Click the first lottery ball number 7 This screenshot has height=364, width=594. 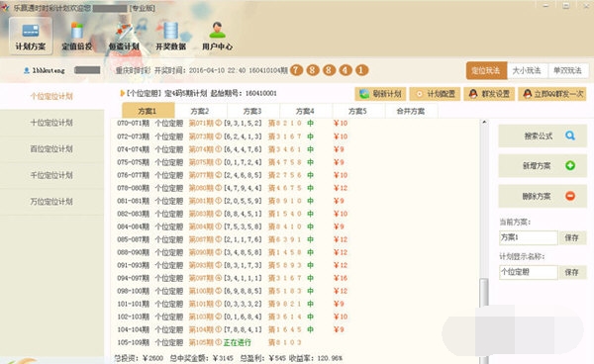pyautogui.click(x=296, y=70)
